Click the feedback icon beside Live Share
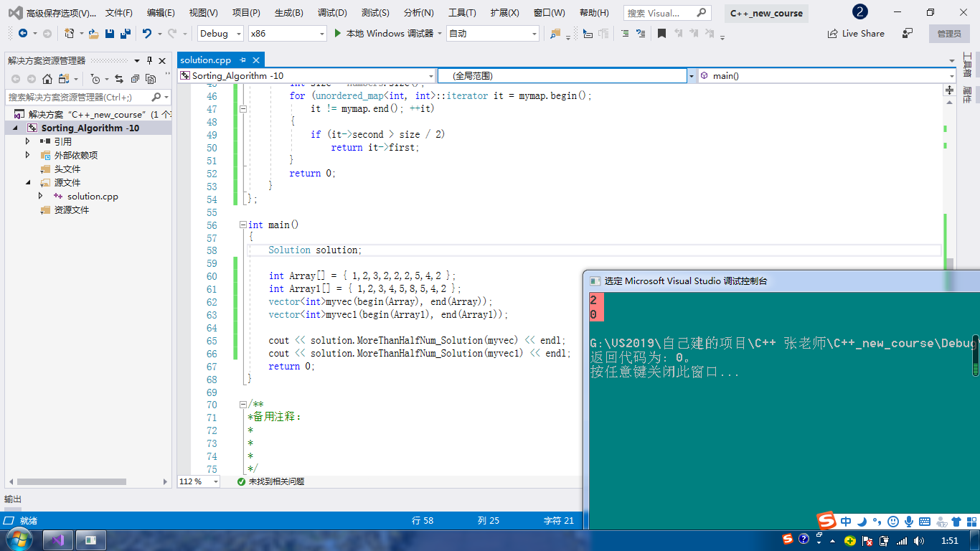Image resolution: width=980 pixels, height=551 pixels. point(908,34)
